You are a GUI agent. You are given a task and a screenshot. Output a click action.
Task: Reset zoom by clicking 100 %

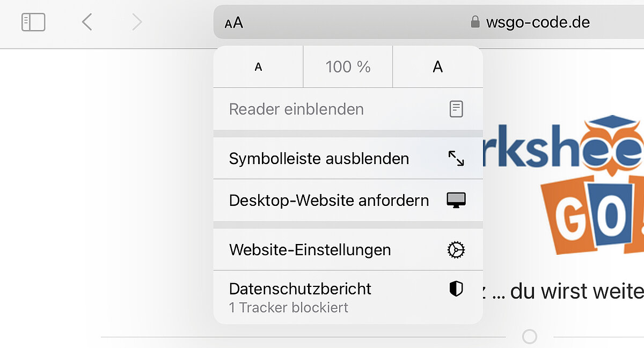(348, 67)
